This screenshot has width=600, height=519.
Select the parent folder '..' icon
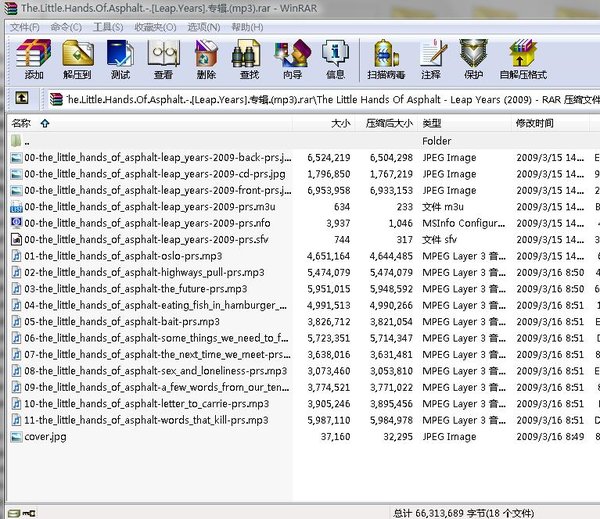click(x=16, y=141)
